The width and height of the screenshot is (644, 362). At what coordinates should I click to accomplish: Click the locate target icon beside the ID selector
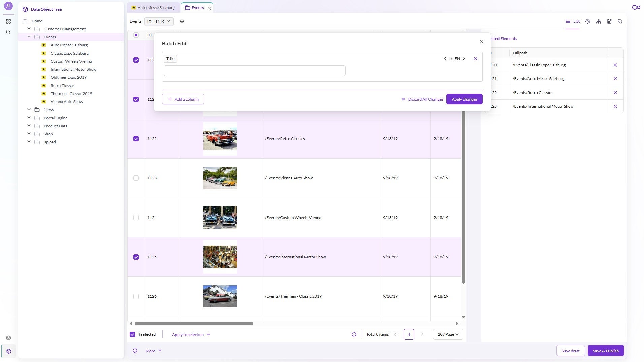(182, 21)
